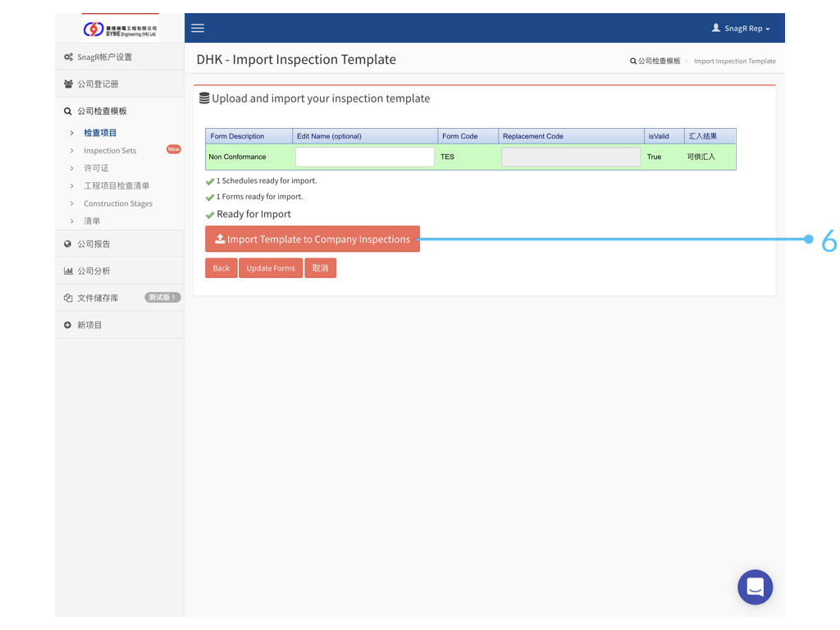This screenshot has height=630, width=840.
Task: Click the chevron next to Construction Stages
Action: point(72,203)
